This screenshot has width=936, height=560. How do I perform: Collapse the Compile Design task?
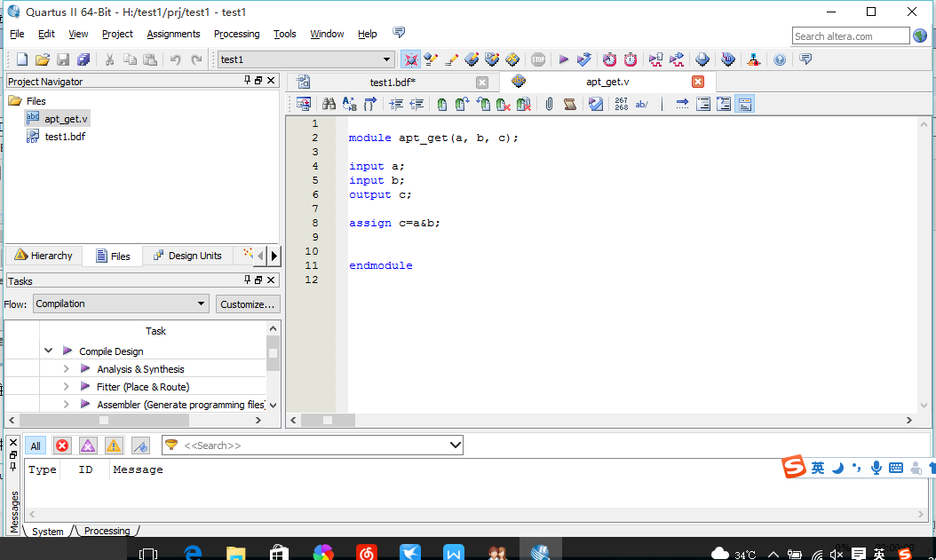click(48, 351)
